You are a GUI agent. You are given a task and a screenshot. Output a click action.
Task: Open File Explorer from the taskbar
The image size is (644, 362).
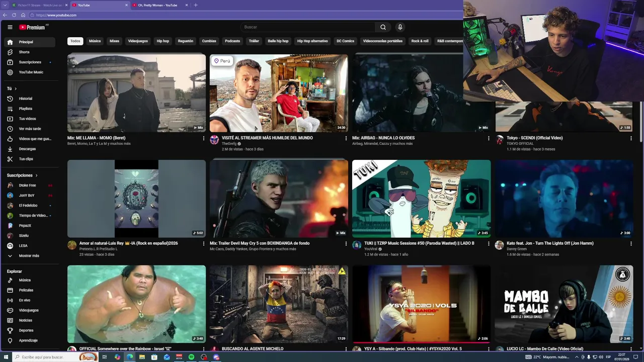pos(142,357)
